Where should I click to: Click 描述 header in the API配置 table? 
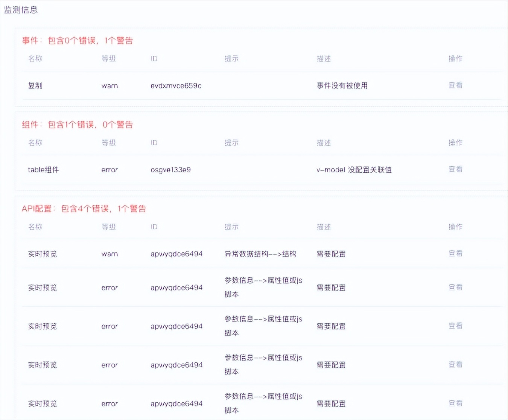[324, 227]
